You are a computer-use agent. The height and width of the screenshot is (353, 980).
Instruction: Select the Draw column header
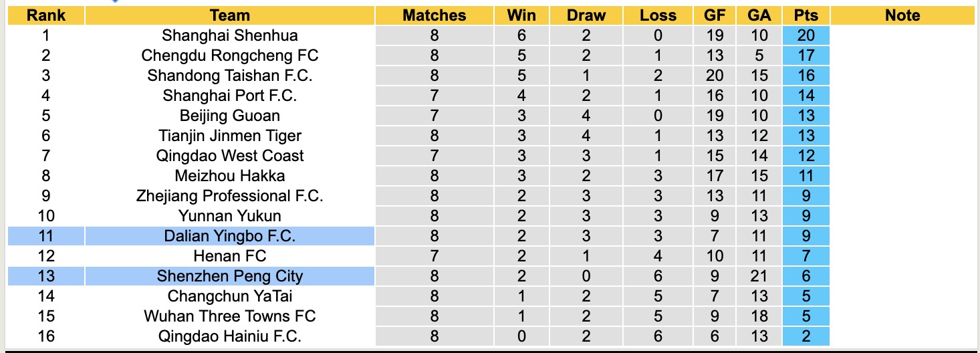[586, 15]
